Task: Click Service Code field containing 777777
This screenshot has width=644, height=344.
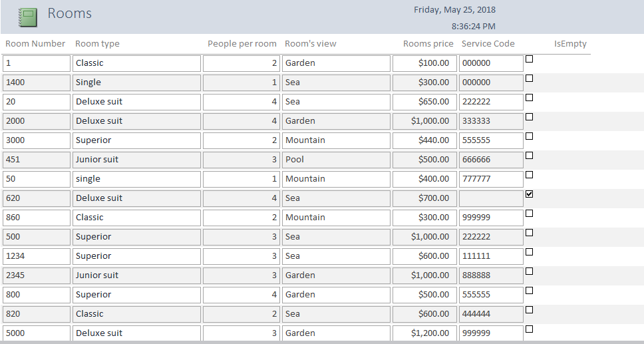Action: click(x=491, y=179)
